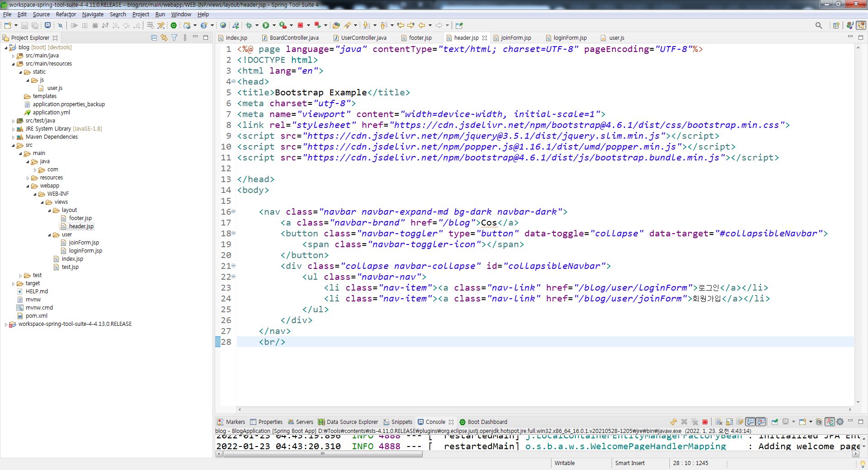Image resolution: width=868 pixels, height=470 pixels.
Task: Toggle Show Console on standard output change
Action: (x=750, y=422)
